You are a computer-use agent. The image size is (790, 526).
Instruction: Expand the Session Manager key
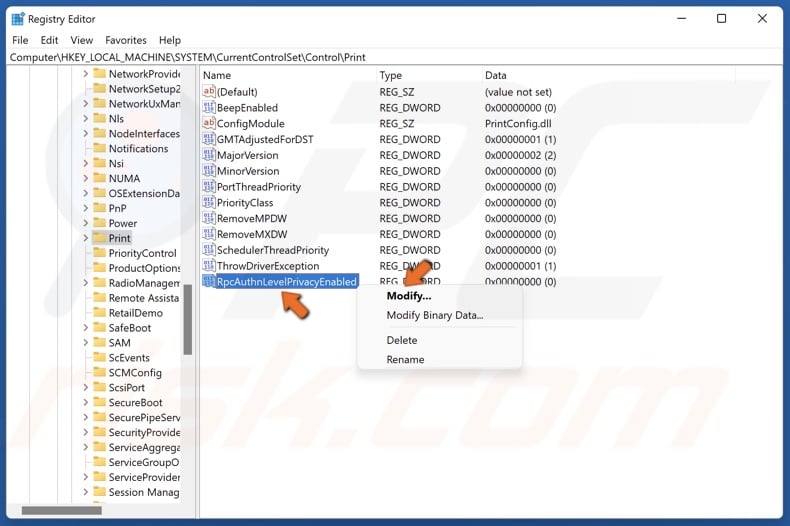pyautogui.click(x=85, y=492)
